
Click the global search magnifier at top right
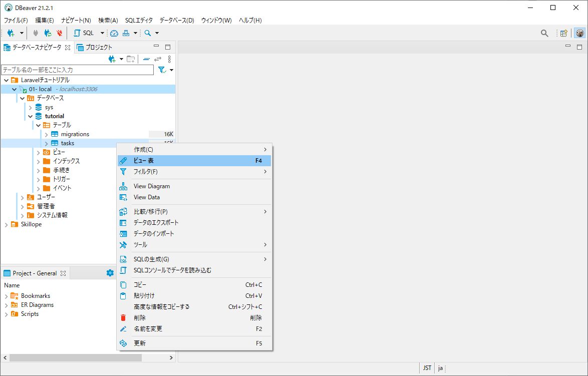pyautogui.click(x=544, y=33)
